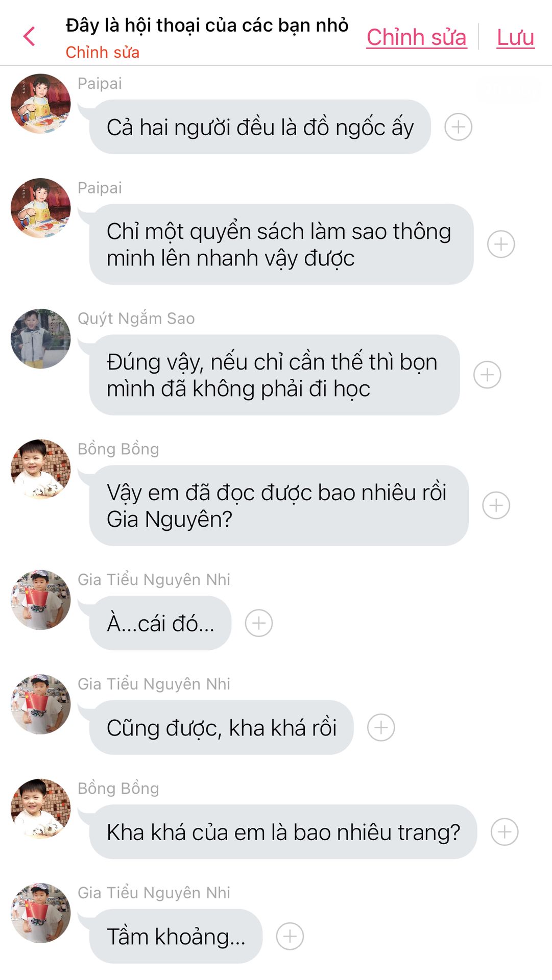
Task: Tap plus icon beside "Kha khá của em là" message
Action: (x=505, y=832)
